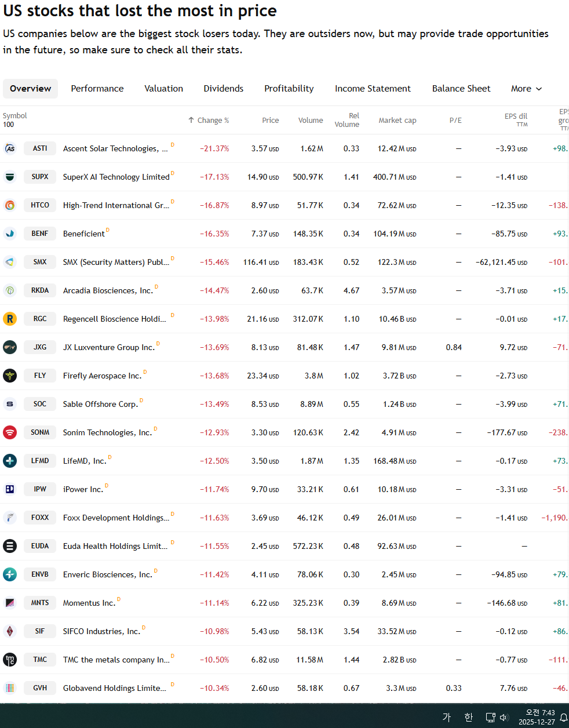
Task: Click the Momentus Inc. logo icon
Action: [10, 603]
